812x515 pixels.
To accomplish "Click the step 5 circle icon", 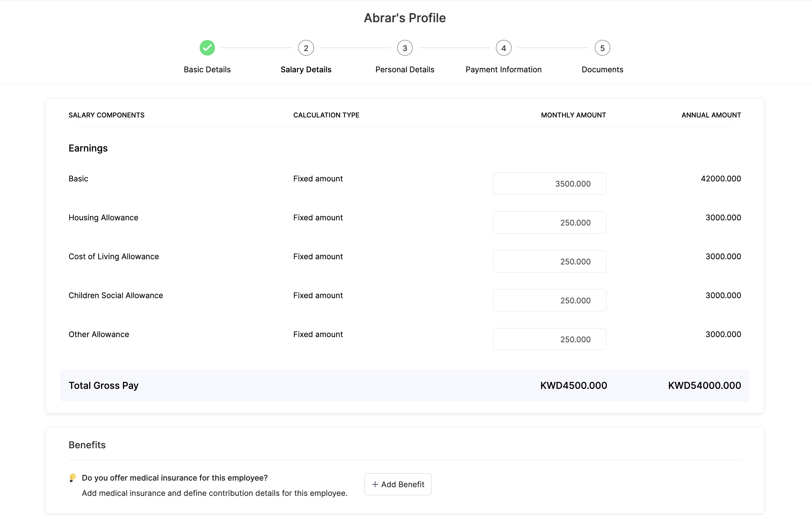I will (603, 48).
